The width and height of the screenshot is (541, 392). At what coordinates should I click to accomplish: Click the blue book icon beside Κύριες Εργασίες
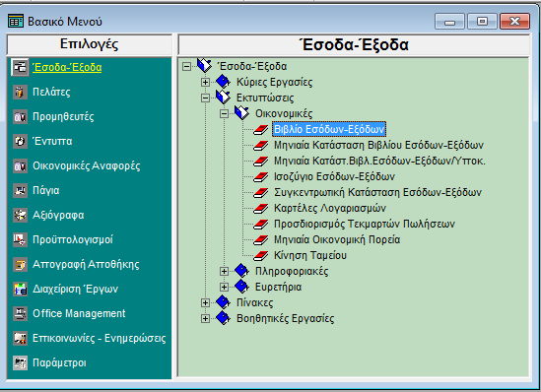pyautogui.click(x=223, y=82)
